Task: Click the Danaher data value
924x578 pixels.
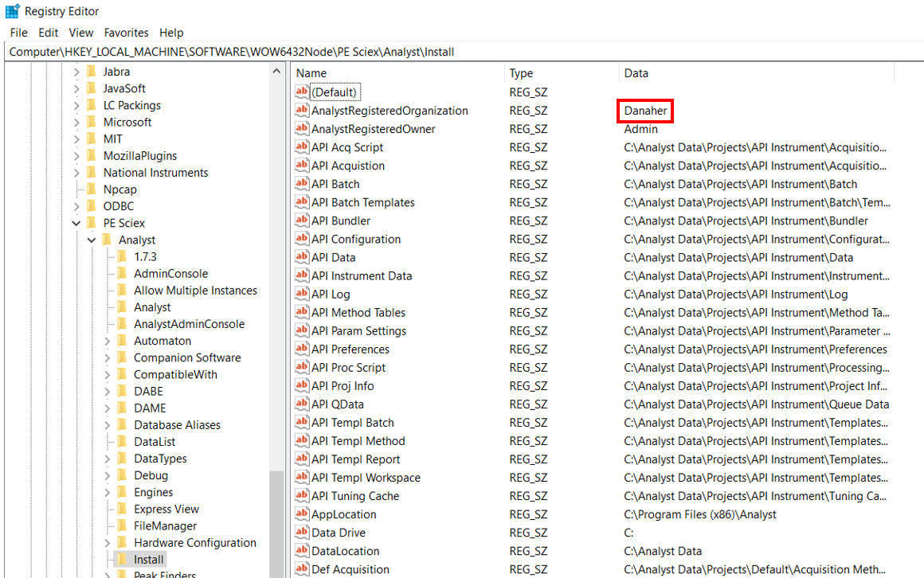Action: tap(645, 111)
